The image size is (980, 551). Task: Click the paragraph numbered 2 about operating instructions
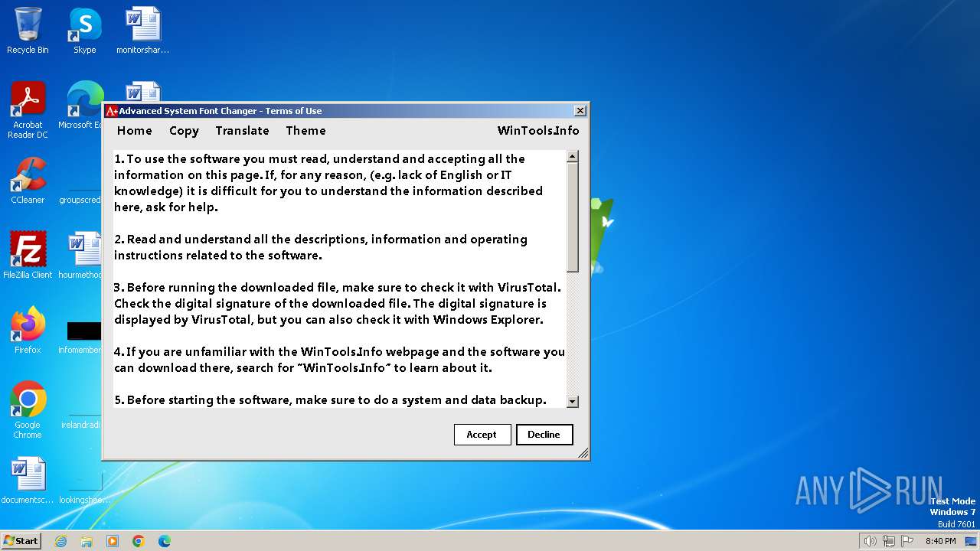pyautogui.click(x=321, y=247)
